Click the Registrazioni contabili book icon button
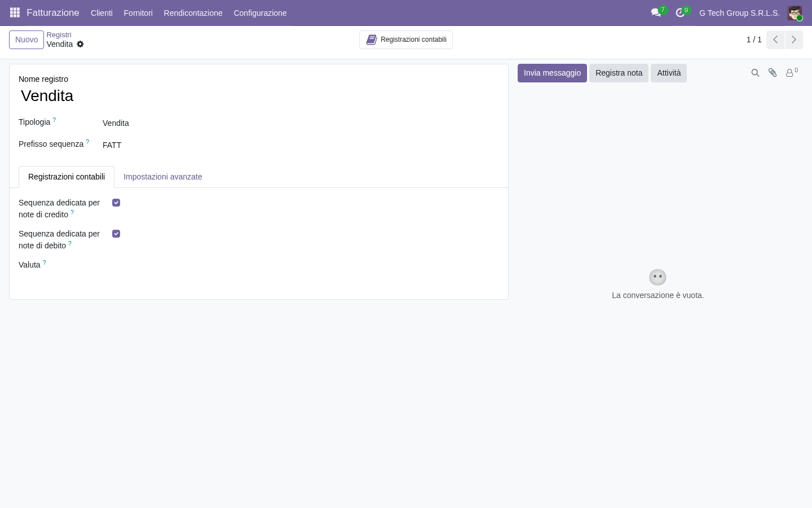The image size is (812, 508). click(406, 40)
